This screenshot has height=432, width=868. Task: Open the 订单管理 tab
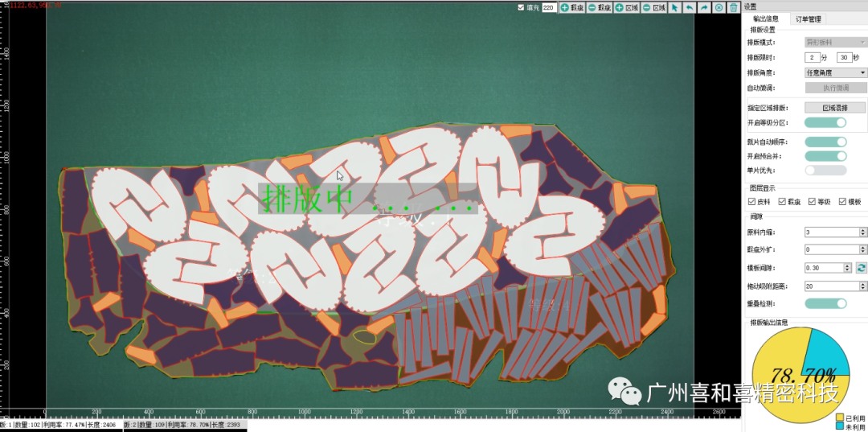click(808, 19)
